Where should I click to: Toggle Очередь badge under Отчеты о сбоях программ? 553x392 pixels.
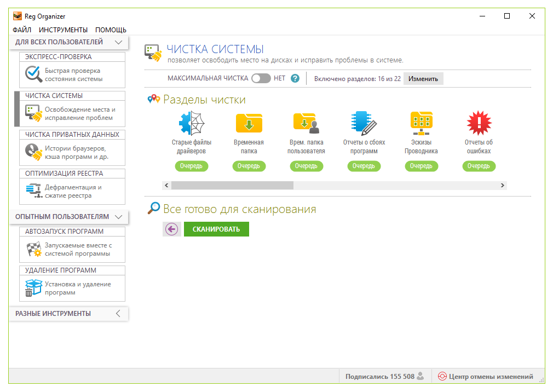tap(364, 166)
